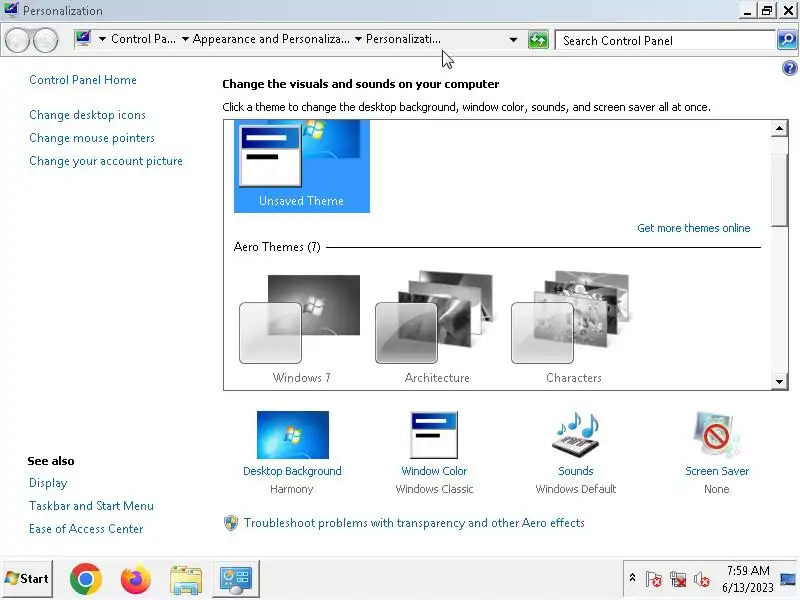
Task: Click the Forward navigation button
Action: point(46,40)
